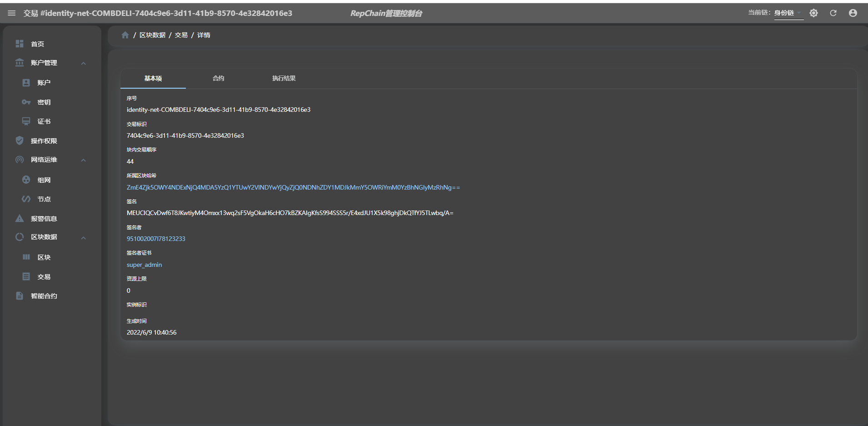The width and height of the screenshot is (868, 426).
Task: Collapse the 账户管理 menu chevron
Action: point(84,63)
